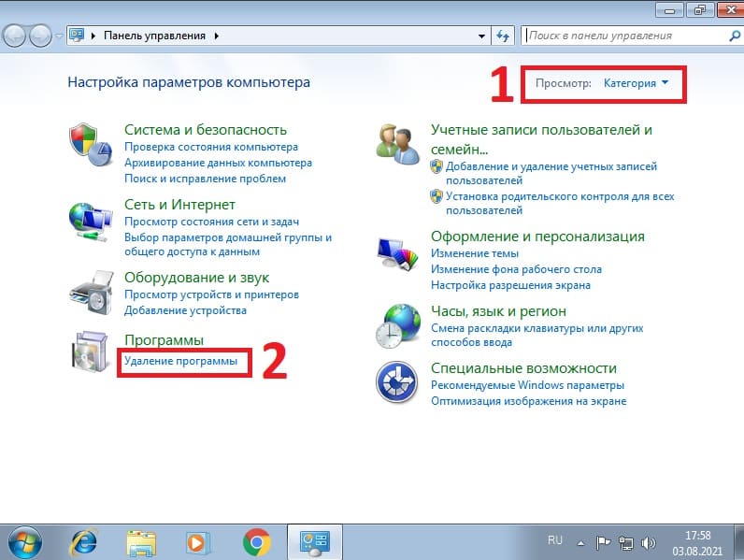Open Настройка разрешения экрана
744x560 pixels.
click(510, 285)
